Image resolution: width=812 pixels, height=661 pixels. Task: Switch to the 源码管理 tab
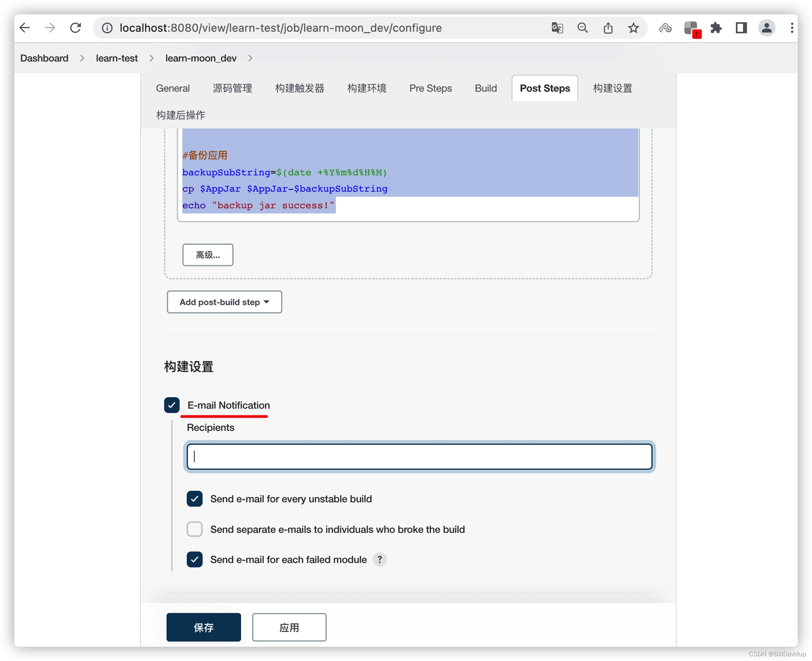click(x=232, y=88)
